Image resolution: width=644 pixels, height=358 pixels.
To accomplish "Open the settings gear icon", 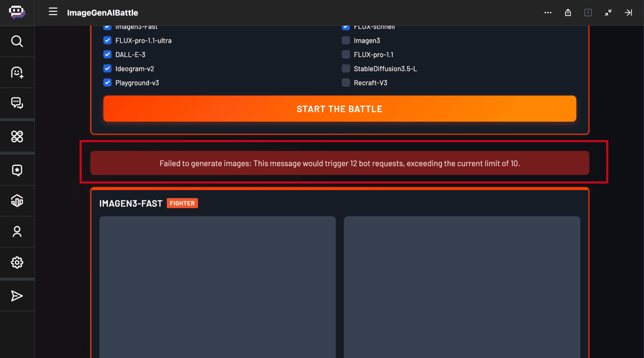I will pos(17,263).
